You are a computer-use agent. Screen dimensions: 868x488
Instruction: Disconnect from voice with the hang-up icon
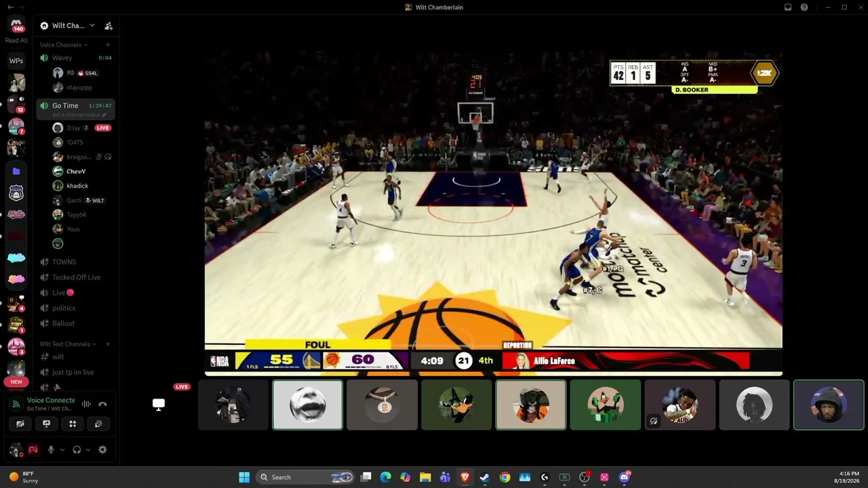pyautogui.click(x=102, y=404)
